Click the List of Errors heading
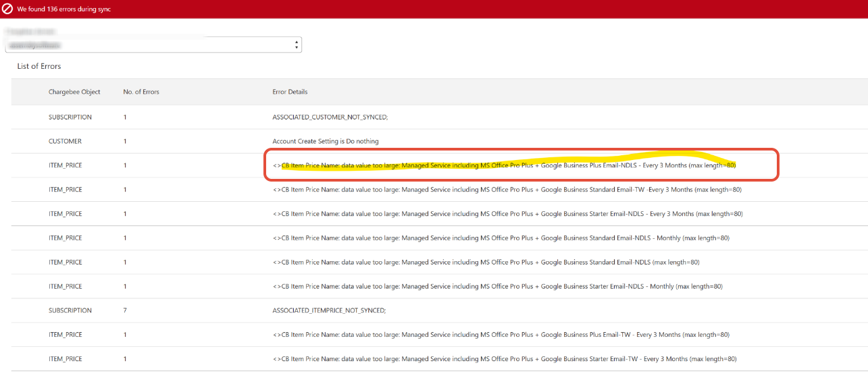 tap(39, 66)
